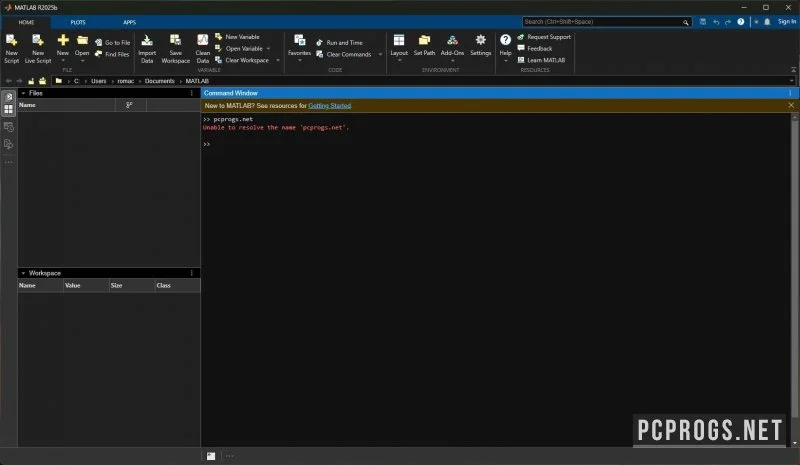
Task: Click the forward navigation arrow
Action: tap(19, 81)
